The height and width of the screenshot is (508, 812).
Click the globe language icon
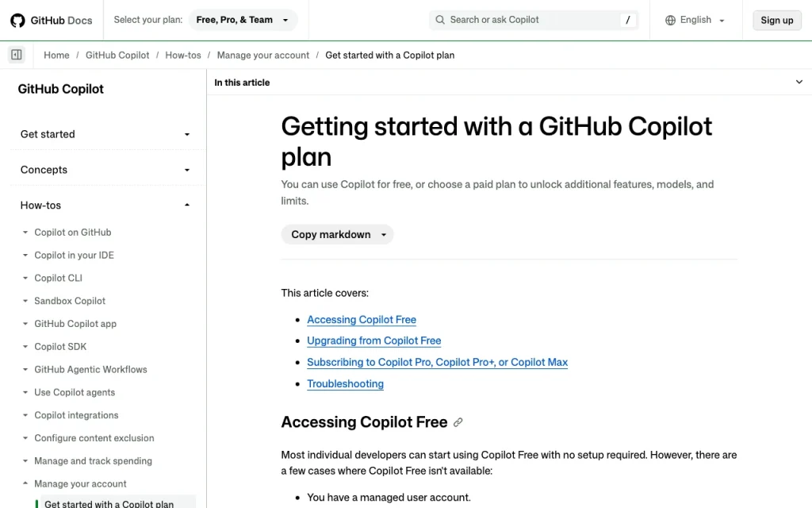[670, 20]
